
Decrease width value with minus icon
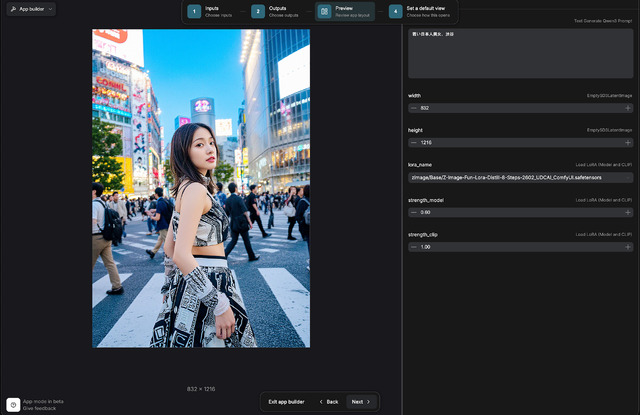414,108
